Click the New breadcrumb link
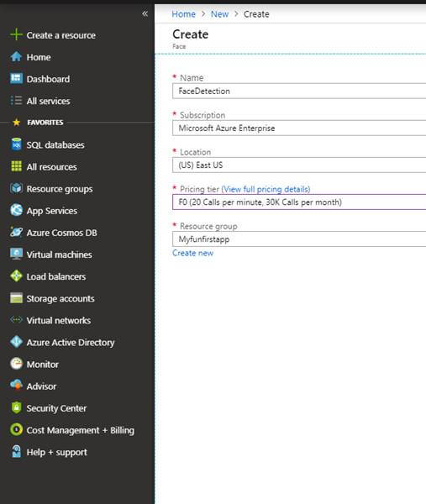This screenshot has height=504, width=426. 219,14
